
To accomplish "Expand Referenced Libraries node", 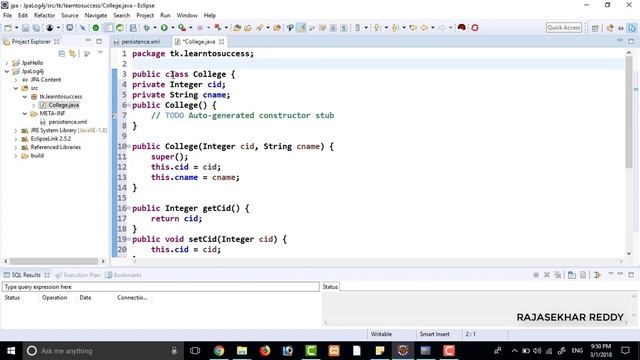I will (x=16, y=147).
